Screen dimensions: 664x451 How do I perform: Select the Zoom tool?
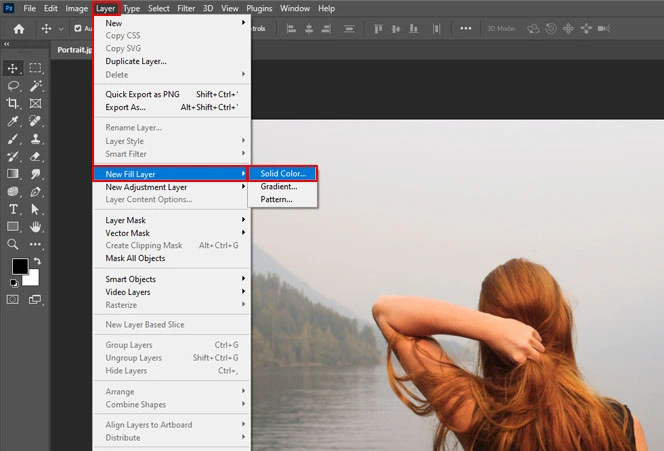(x=13, y=244)
